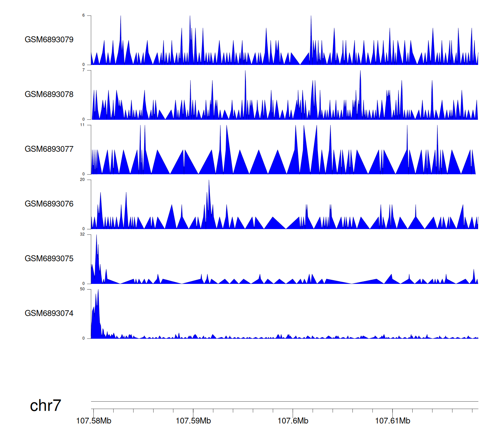Click the GSM6893077 track name
504x444 pixels.
click(49, 149)
